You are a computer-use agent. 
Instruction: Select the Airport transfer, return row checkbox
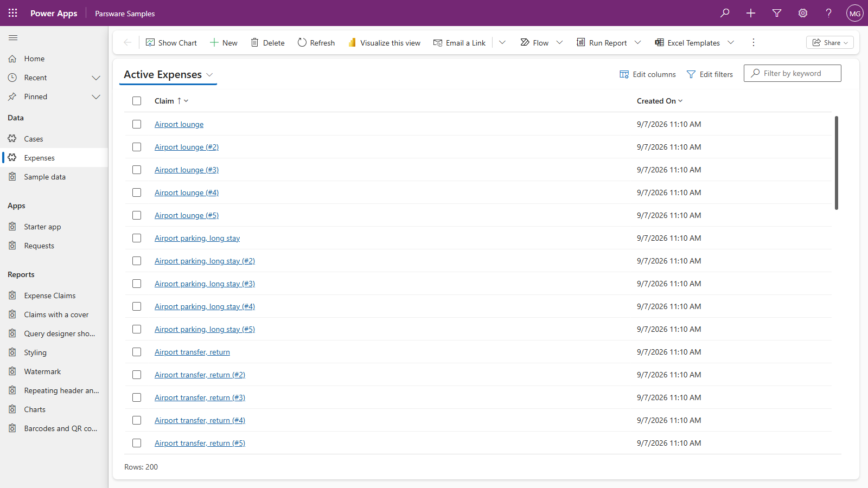tap(137, 352)
